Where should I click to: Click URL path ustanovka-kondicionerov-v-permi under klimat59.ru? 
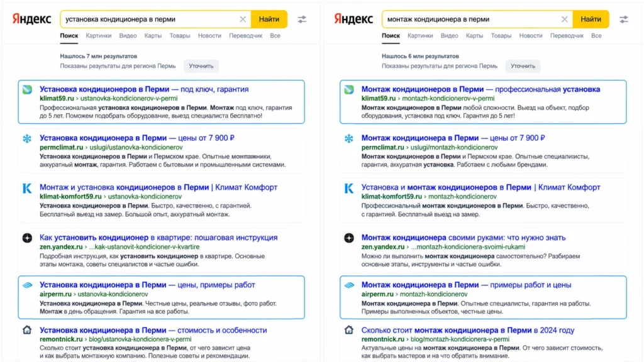[x=129, y=99]
